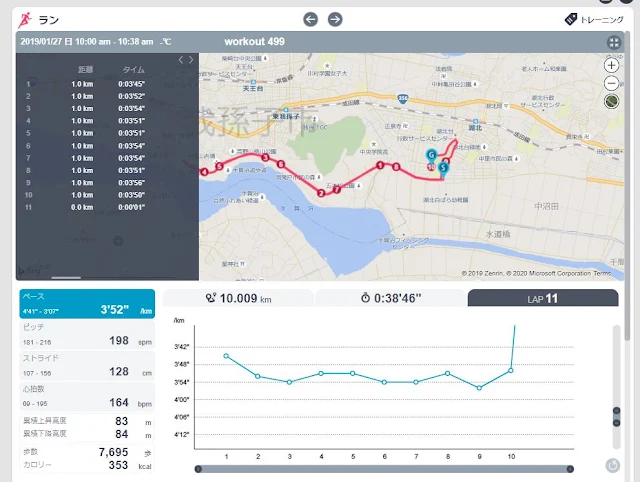Click the training tag icon
The height and width of the screenshot is (482, 640).
pyautogui.click(x=571, y=19)
